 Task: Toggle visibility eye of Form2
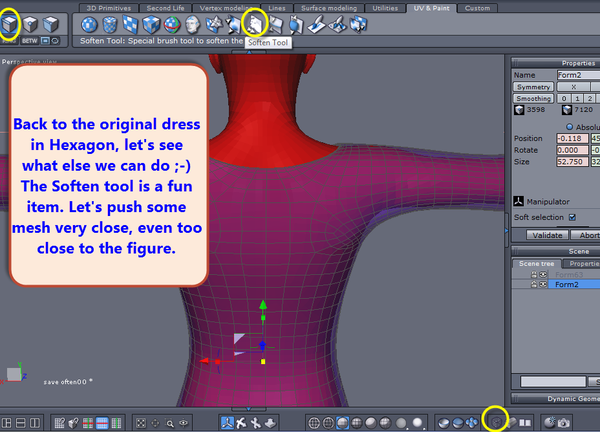[x=543, y=284]
